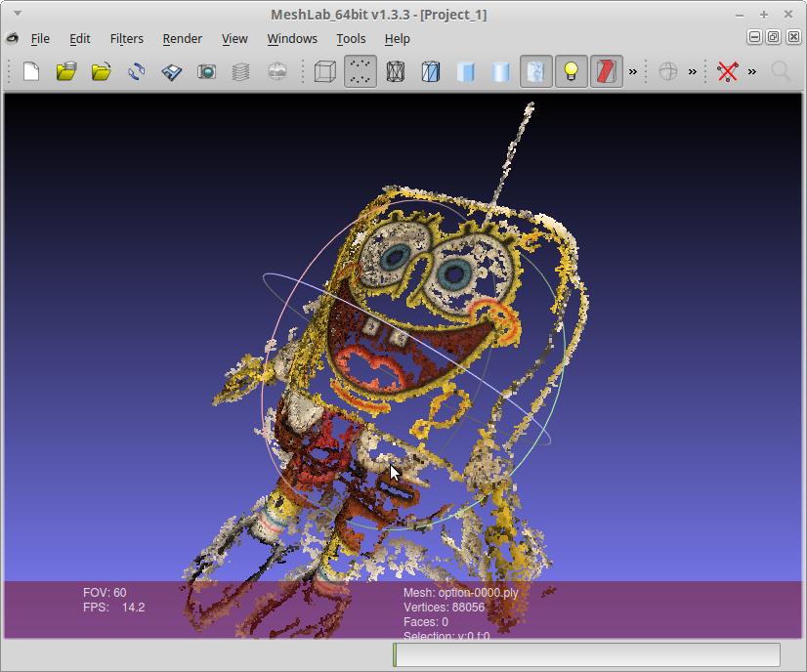Toggle the Light bulb on/off
The image size is (807, 672).
point(572,71)
